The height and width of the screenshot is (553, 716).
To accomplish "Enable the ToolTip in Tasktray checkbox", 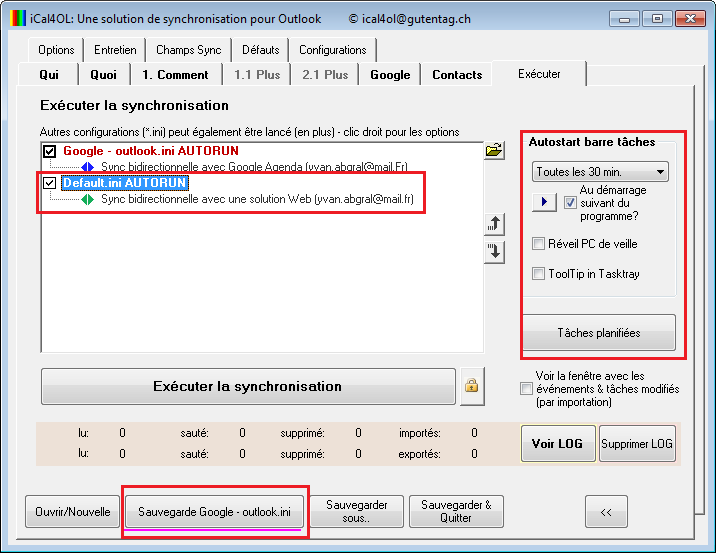I will 539,274.
